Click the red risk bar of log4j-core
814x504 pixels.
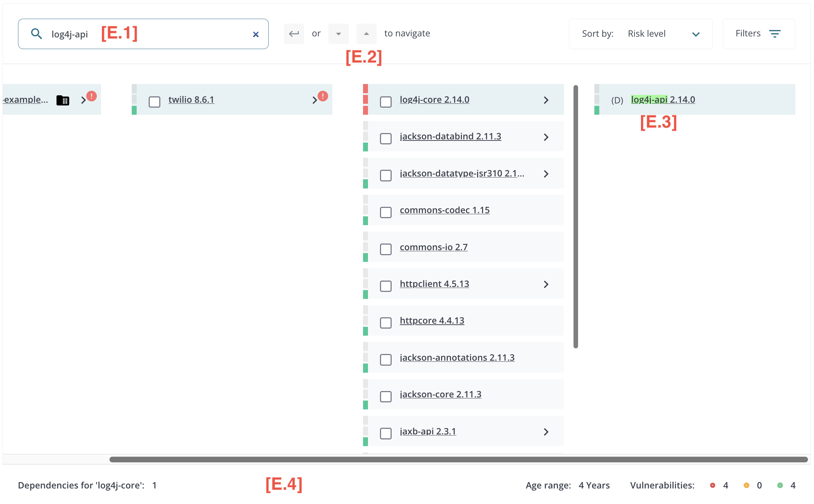(366, 100)
